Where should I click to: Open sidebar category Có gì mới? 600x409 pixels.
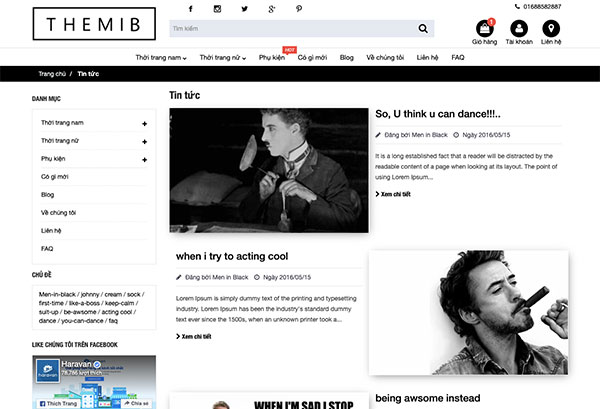point(55,177)
